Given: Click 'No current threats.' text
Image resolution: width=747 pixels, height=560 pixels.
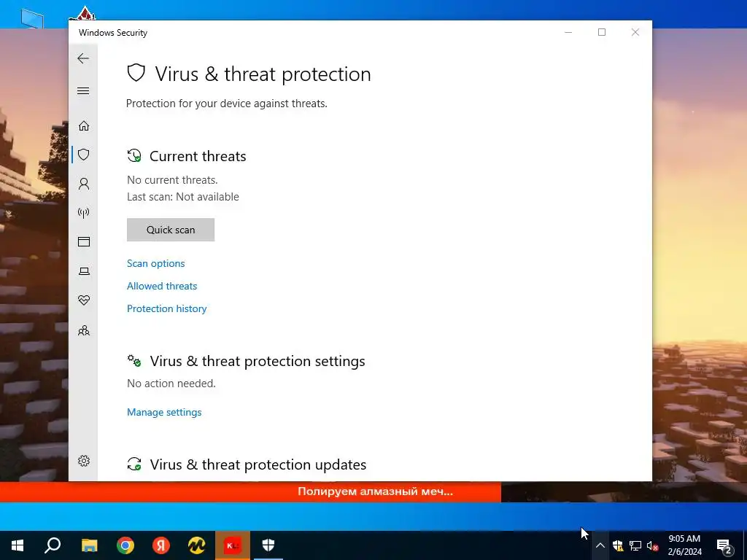Looking at the screenshot, I should [172, 180].
